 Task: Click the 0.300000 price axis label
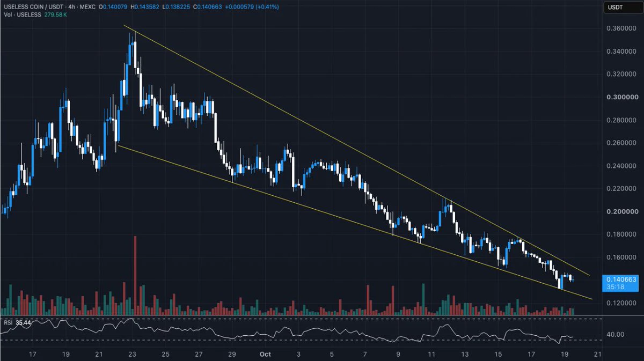(621, 97)
